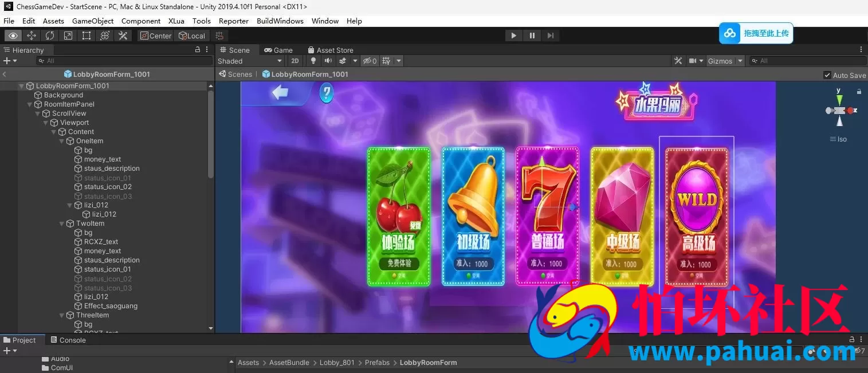Open the GameObject menu
Screen dimensions: 868x373
[x=93, y=21]
